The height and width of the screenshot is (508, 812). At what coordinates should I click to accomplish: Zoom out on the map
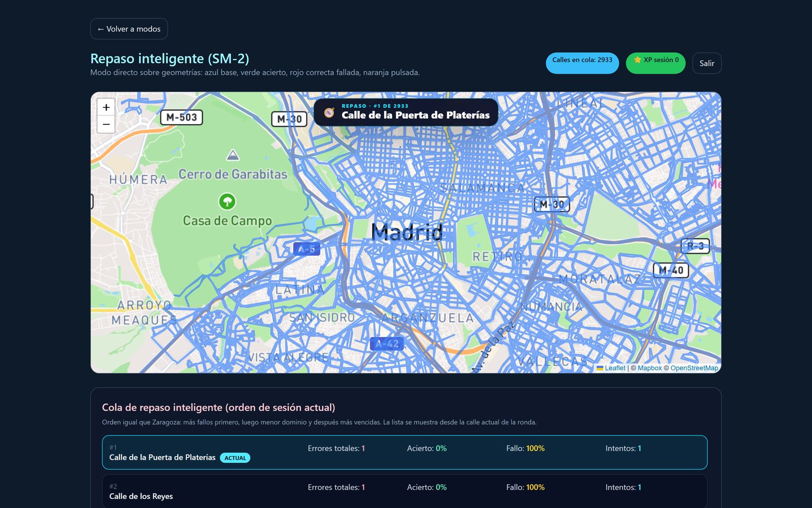coord(106,124)
